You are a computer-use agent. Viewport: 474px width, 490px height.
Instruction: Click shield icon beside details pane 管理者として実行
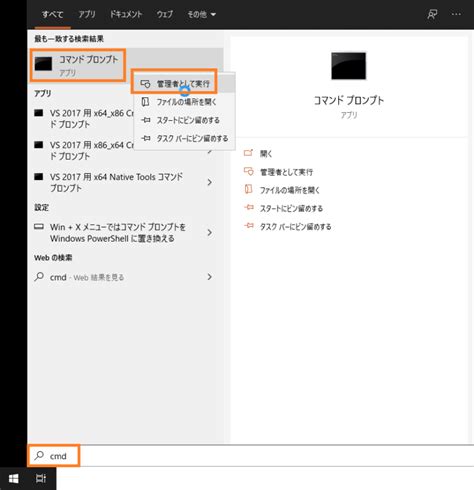point(249,171)
